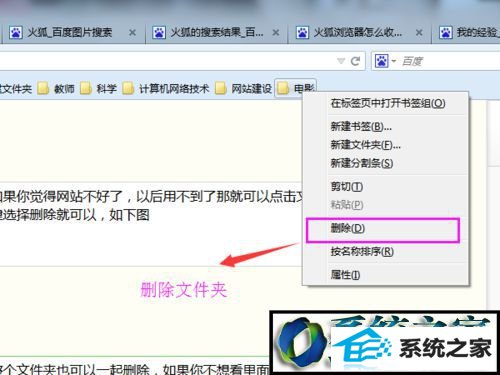Click favicon of 火狐_百度图片搜索 tab
500x375 pixels.
pyautogui.click(x=16, y=33)
